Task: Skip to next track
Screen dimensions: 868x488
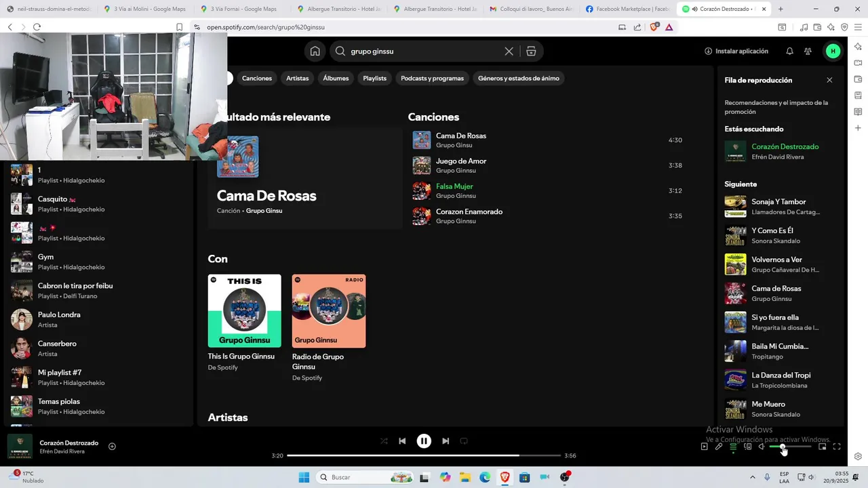Action: [x=446, y=441]
